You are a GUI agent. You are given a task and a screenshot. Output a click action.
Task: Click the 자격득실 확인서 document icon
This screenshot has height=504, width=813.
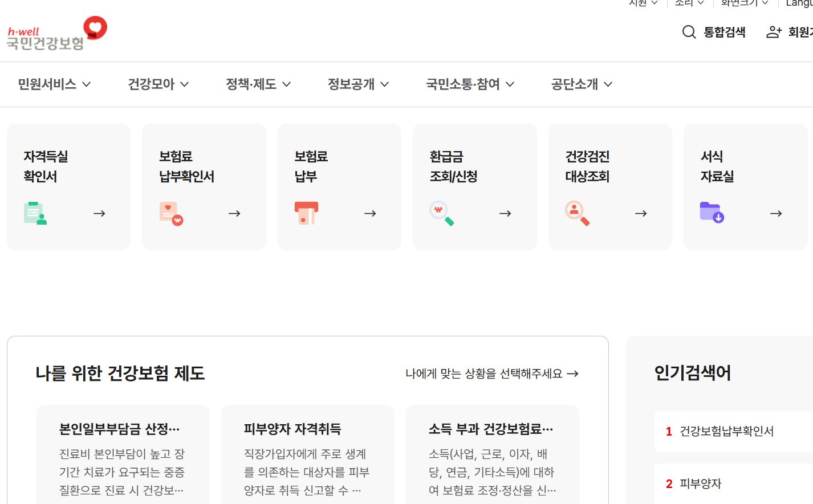point(34,212)
